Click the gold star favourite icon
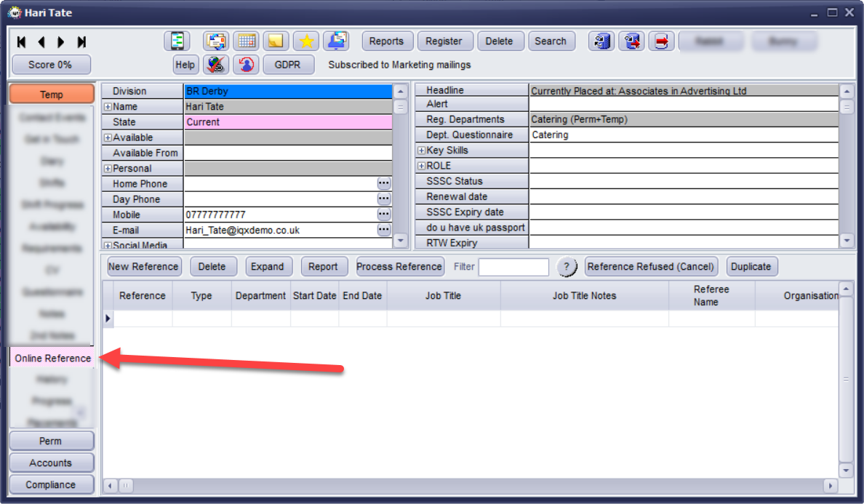 [306, 41]
